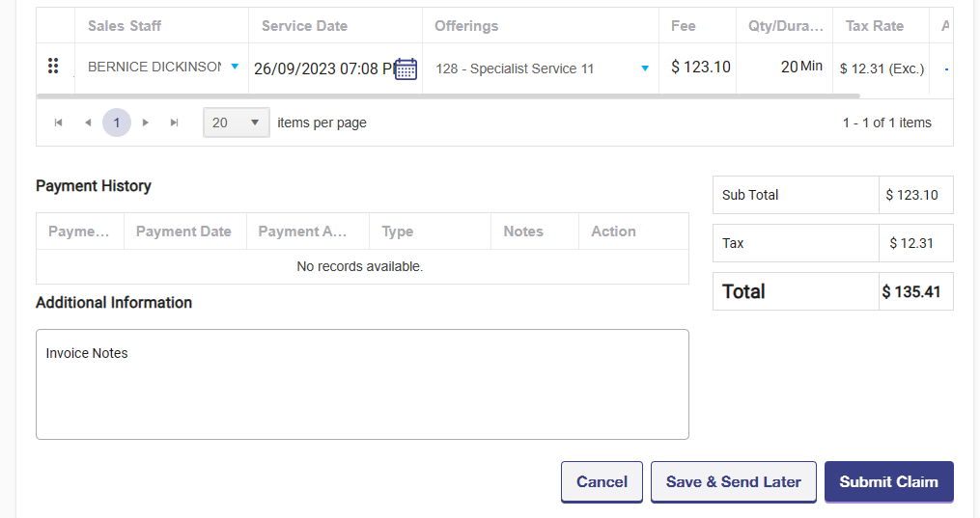980x518 pixels.
Task: Sort by Payment Date column header
Action: pyautogui.click(x=183, y=232)
